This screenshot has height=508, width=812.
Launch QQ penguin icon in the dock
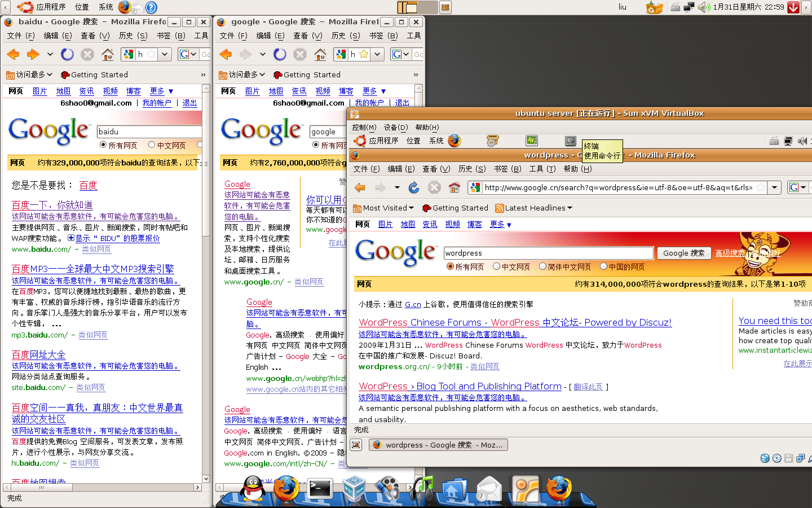click(x=253, y=488)
